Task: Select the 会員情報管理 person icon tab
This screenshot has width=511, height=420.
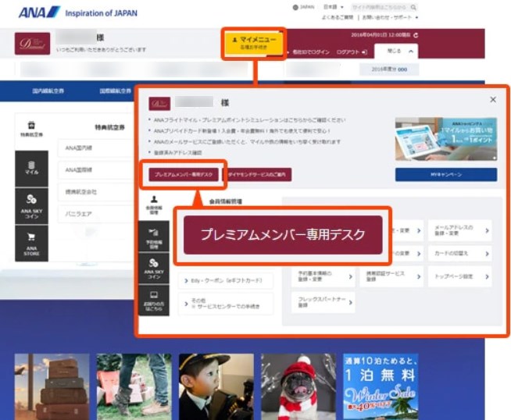Action: (x=154, y=205)
